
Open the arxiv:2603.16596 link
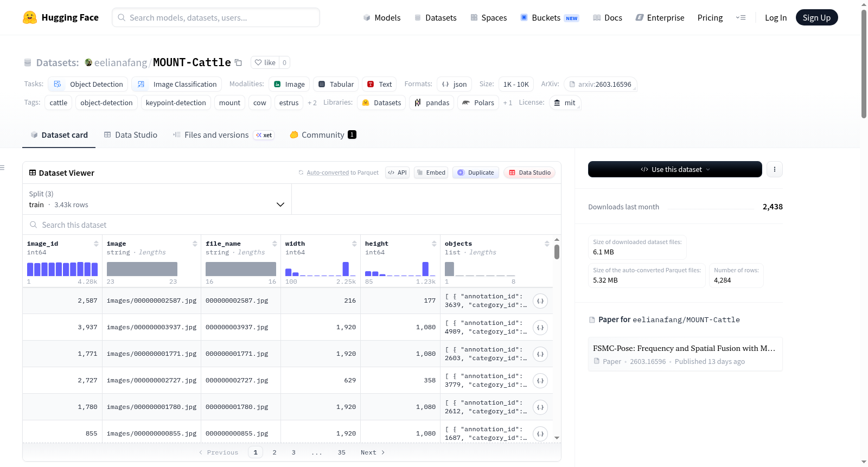[601, 84]
